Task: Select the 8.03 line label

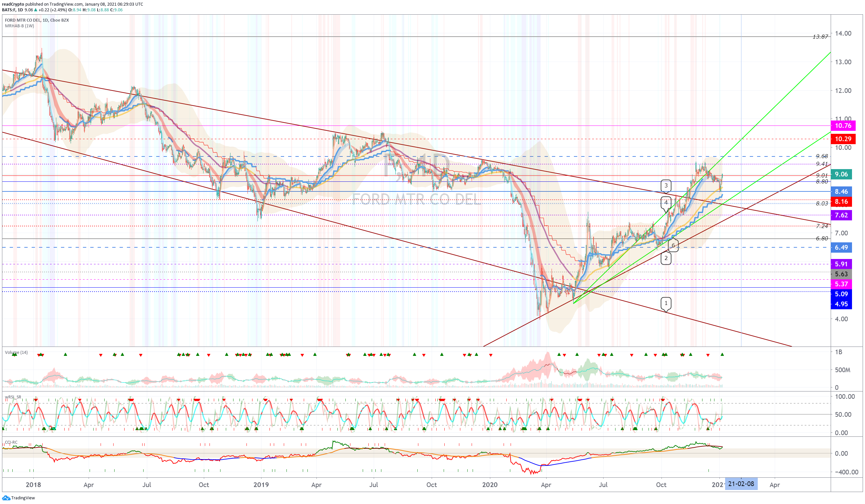Action: tap(822, 203)
